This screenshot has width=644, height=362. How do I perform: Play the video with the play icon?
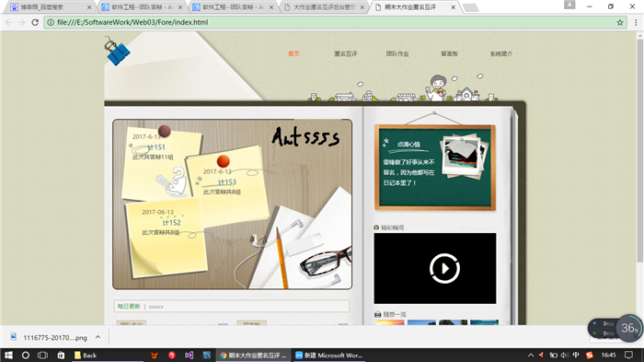(x=444, y=268)
